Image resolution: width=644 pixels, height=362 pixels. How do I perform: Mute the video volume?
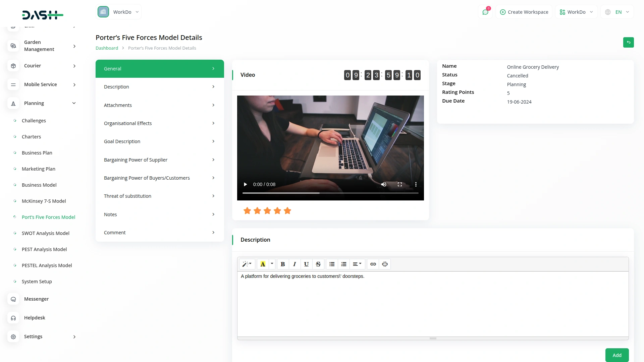pos(384,184)
